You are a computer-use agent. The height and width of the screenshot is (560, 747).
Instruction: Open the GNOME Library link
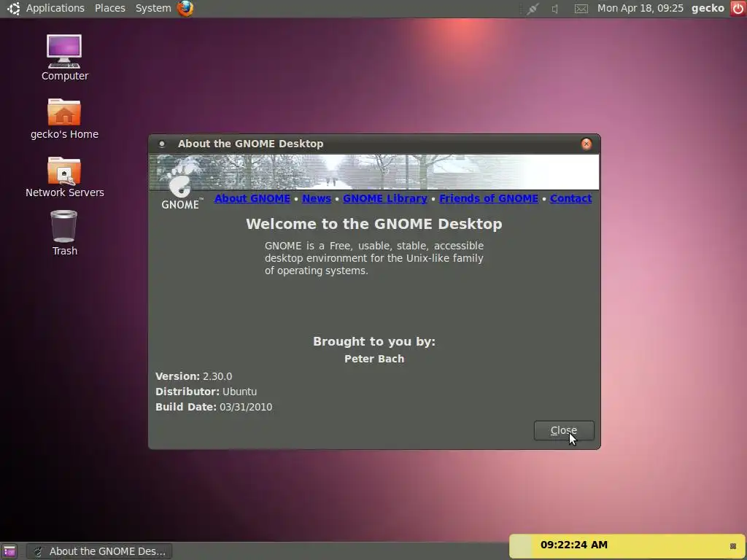pos(385,198)
